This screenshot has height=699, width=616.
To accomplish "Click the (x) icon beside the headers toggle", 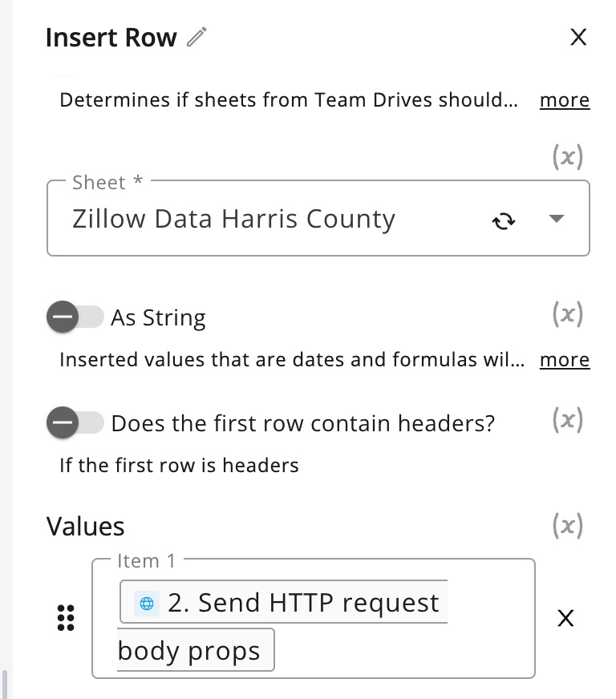I will click(567, 419).
